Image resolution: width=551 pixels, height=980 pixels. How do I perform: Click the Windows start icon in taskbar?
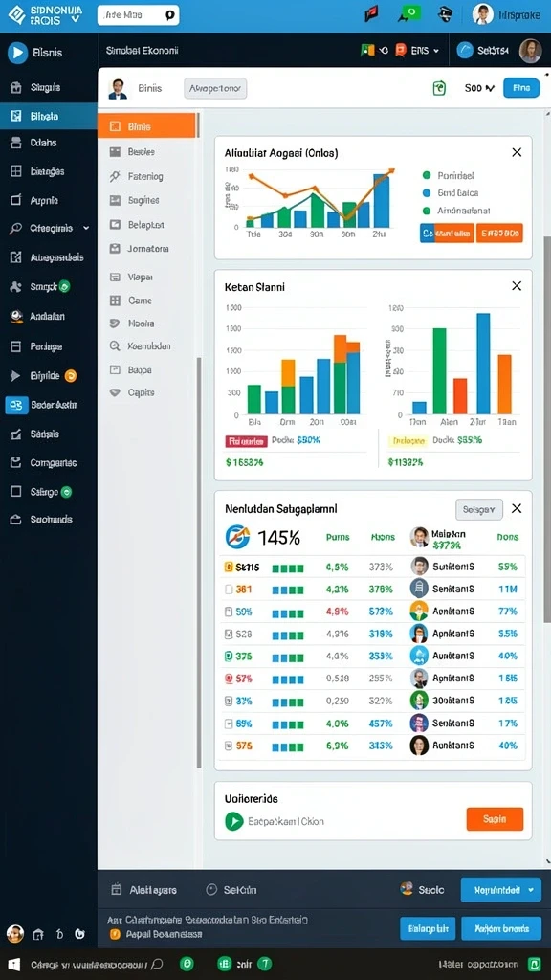(13, 964)
